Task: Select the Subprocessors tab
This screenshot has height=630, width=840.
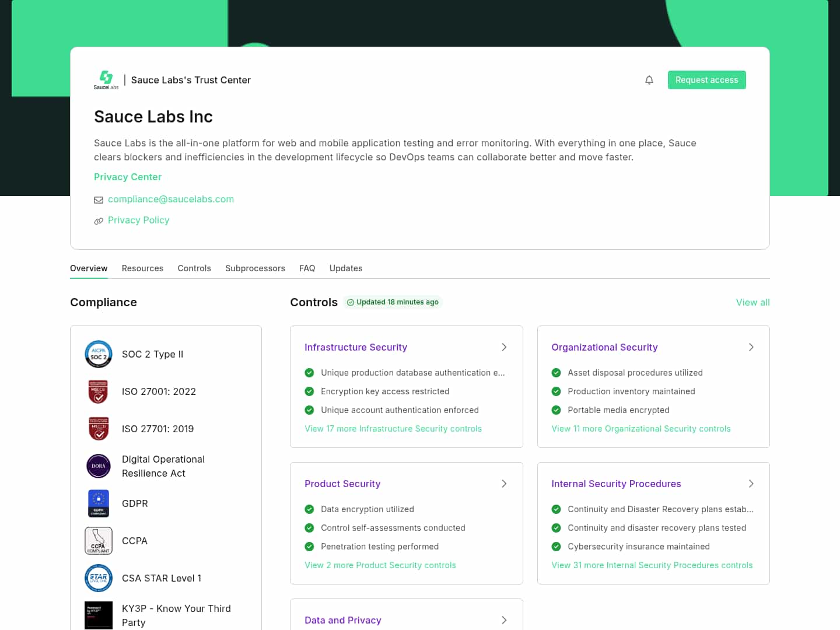Action: tap(255, 268)
